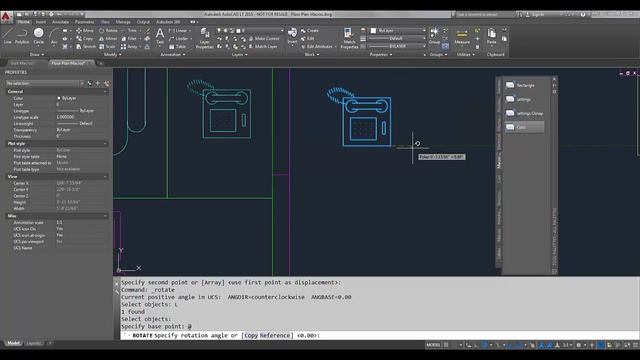Screen dimensions: 640x360
Task: Click the Array tool
Action: click(x=129, y=47)
